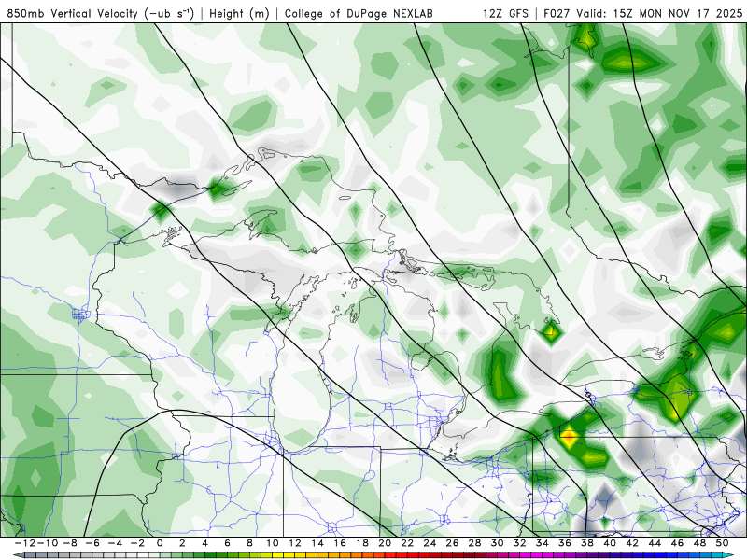Viewport: 747px width, 560px height.
Task: Click the '34' color scale label
Action: pyautogui.click(x=543, y=543)
